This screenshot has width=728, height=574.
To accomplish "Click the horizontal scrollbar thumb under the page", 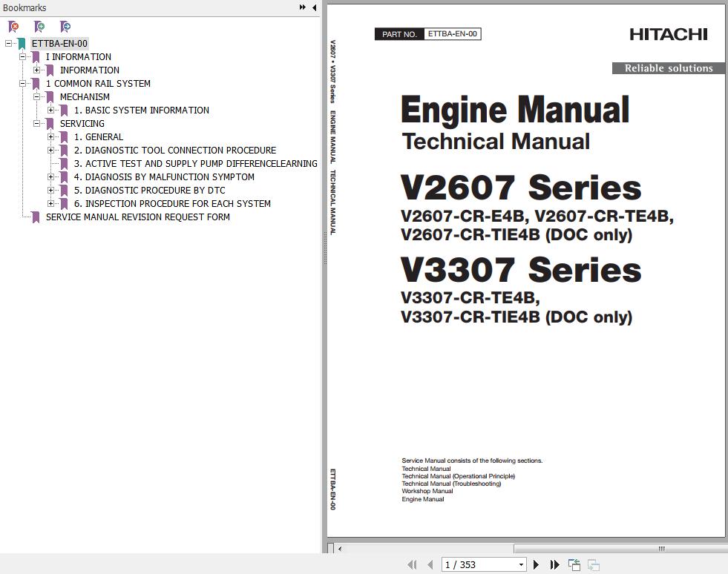I will [x=620, y=549].
